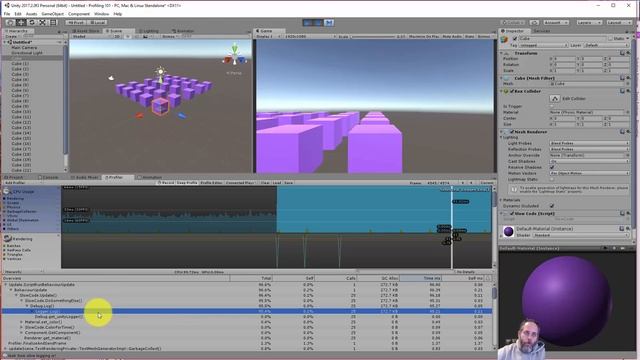Click the scene orientation gizmo
640x360 pixels.
point(234,56)
